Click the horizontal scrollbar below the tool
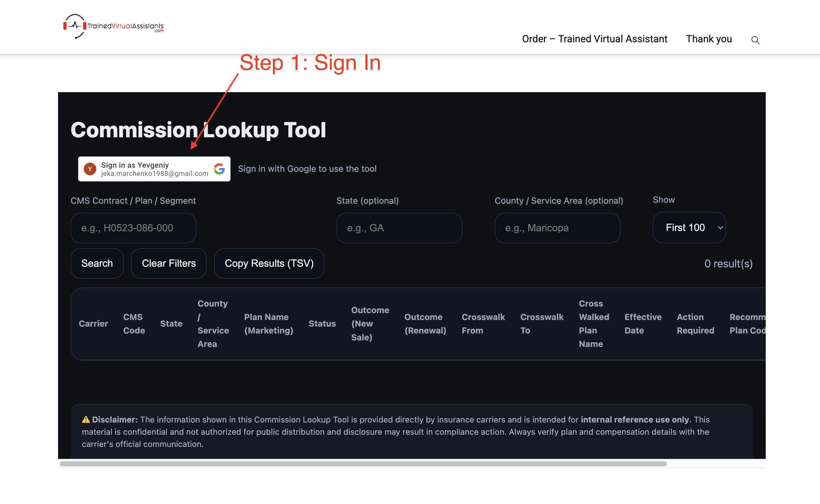 click(363, 464)
